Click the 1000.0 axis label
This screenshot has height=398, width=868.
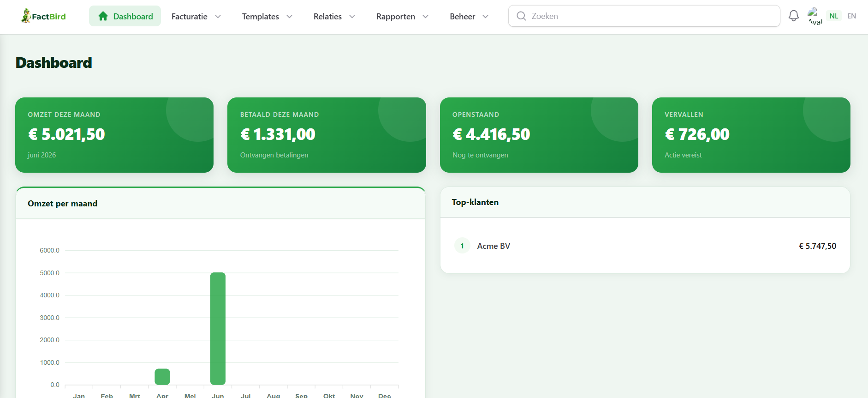(x=50, y=362)
